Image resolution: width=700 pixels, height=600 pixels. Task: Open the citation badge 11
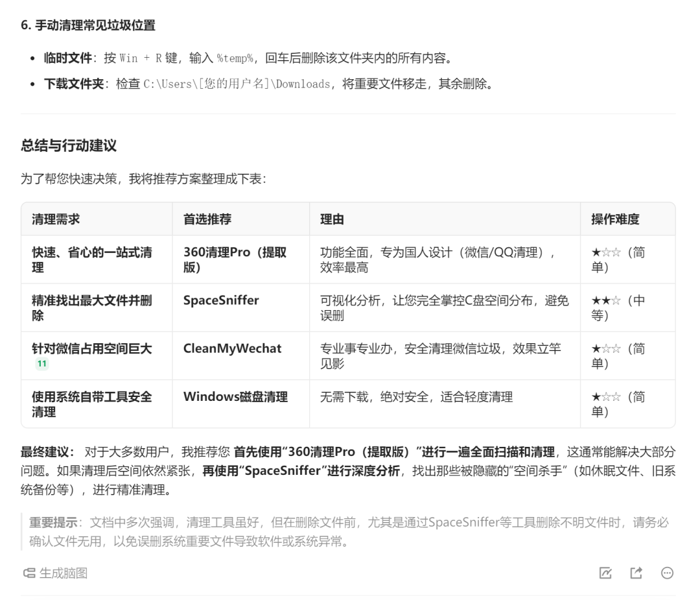click(x=42, y=364)
